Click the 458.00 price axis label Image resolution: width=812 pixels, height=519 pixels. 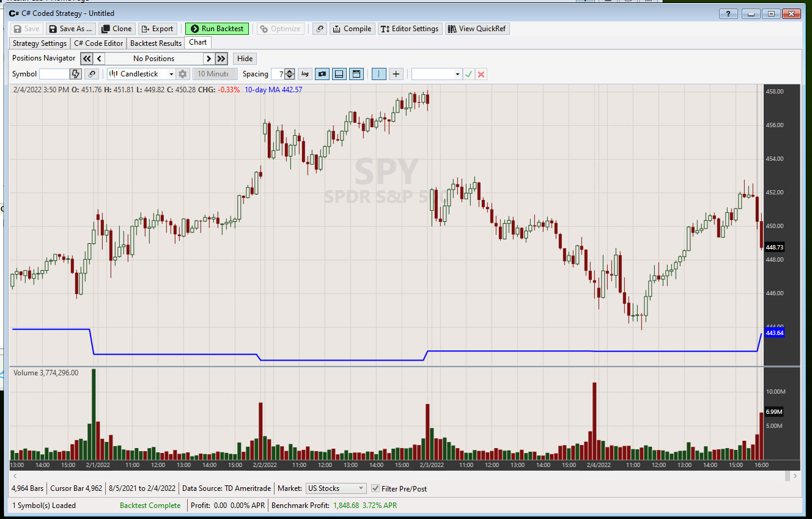click(x=774, y=92)
